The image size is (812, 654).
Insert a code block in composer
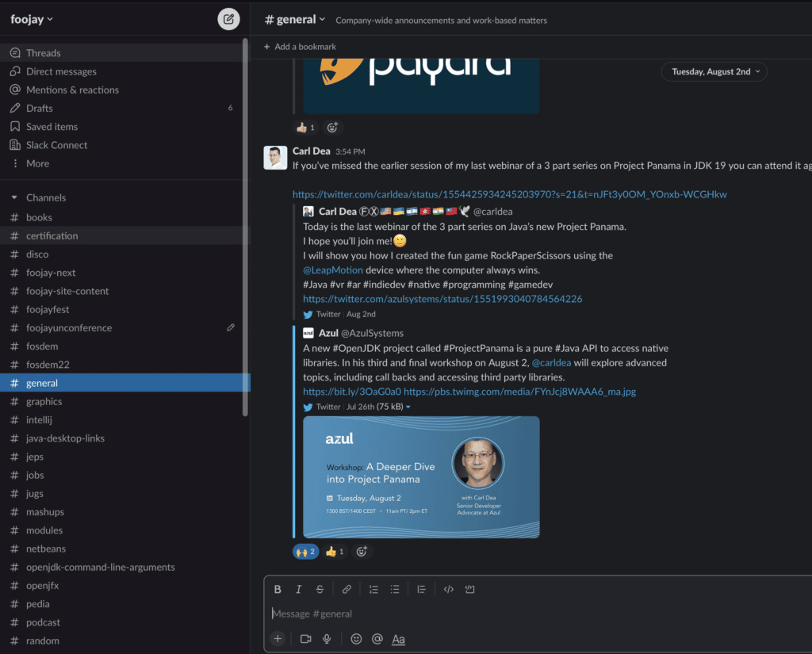[x=469, y=589]
